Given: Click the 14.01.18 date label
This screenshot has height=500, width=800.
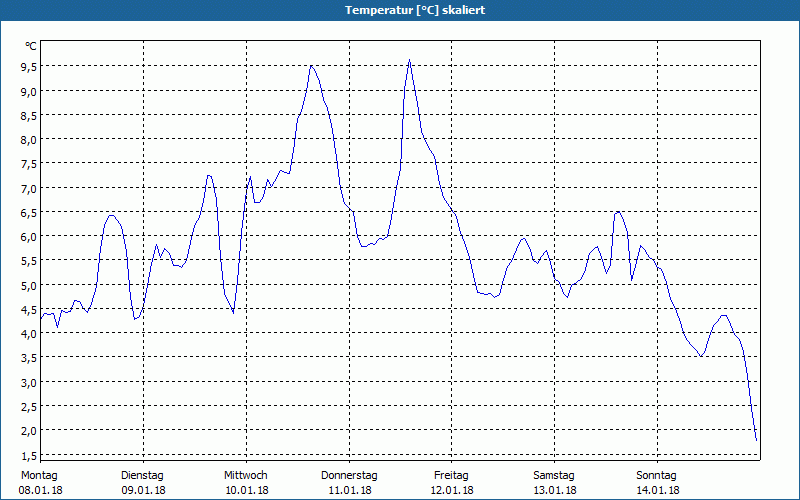Looking at the screenshot, I should click(657, 490).
